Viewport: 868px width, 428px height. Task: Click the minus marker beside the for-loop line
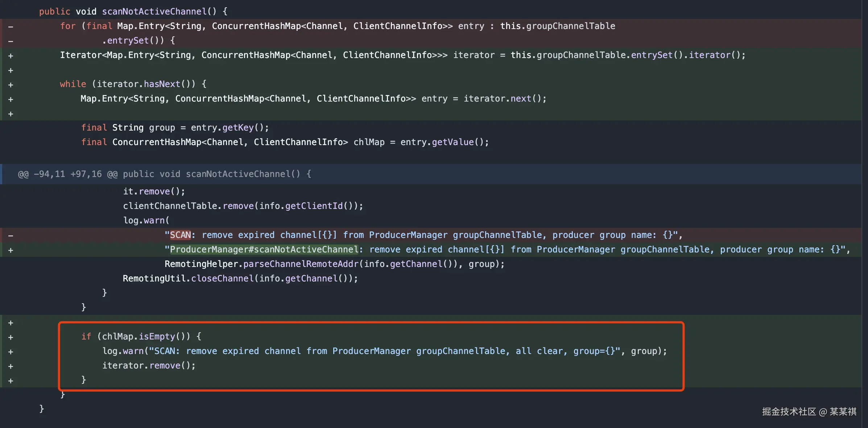click(x=11, y=26)
